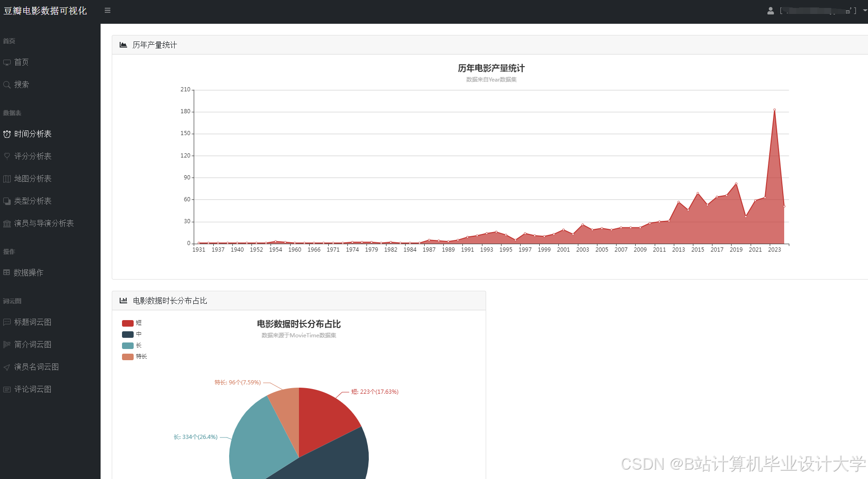Click the copy icon beside 类型分析表
868x479 pixels.
(x=7, y=201)
